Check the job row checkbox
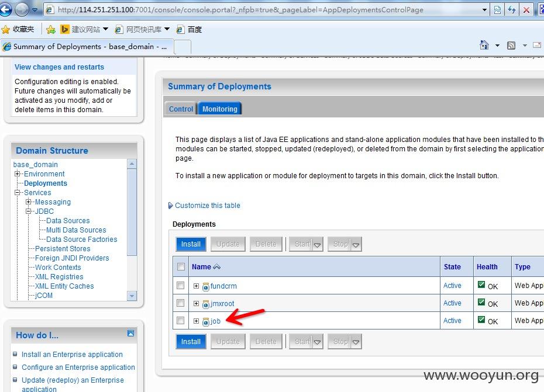 tap(180, 320)
